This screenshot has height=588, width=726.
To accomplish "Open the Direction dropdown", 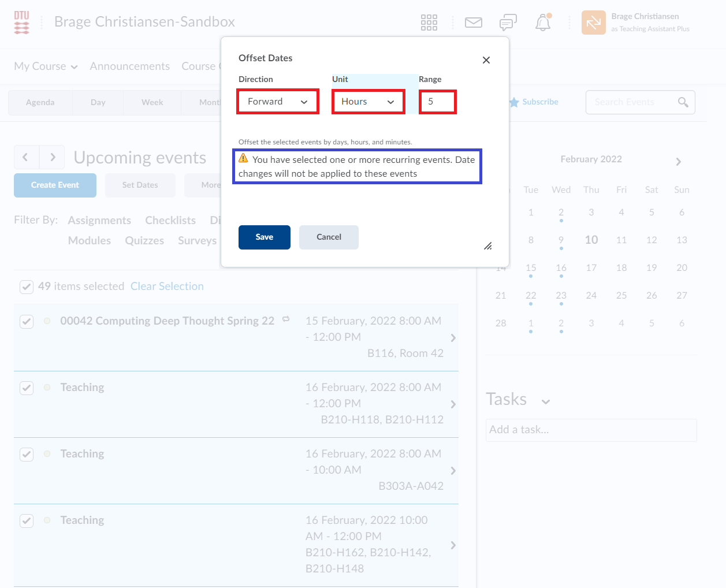I will tap(278, 102).
